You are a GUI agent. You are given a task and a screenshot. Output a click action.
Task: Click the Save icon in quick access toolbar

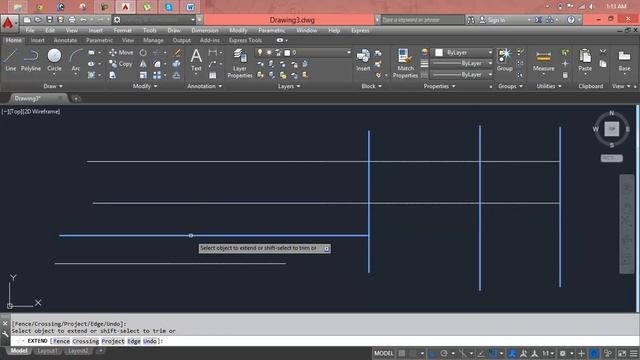coord(49,20)
